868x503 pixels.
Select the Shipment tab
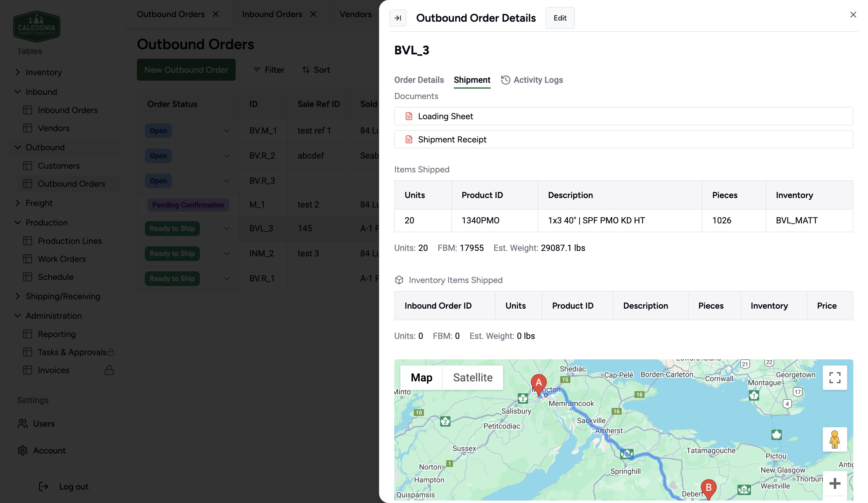click(x=472, y=80)
